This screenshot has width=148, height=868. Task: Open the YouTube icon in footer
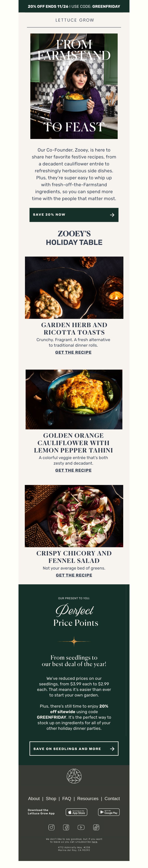pos(81,827)
